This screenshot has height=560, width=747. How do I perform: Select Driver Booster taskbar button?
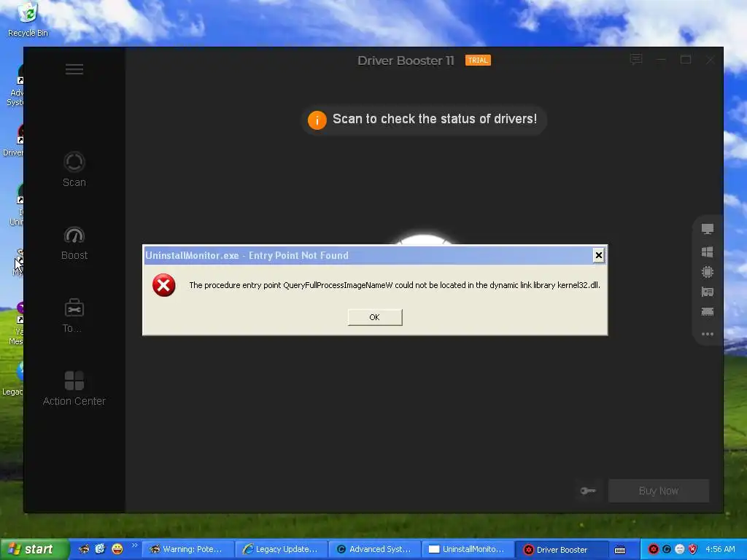point(562,550)
